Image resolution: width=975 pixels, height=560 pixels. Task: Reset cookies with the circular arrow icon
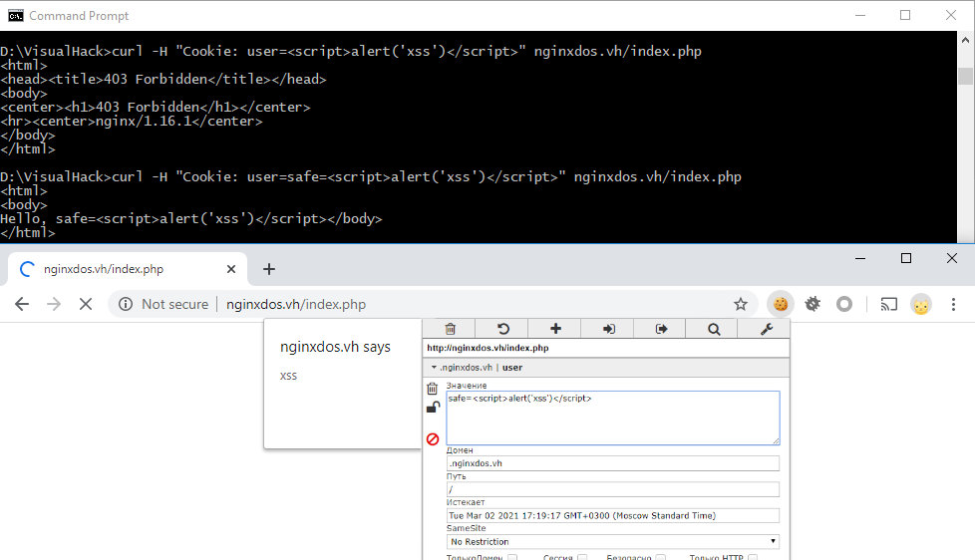(502, 329)
